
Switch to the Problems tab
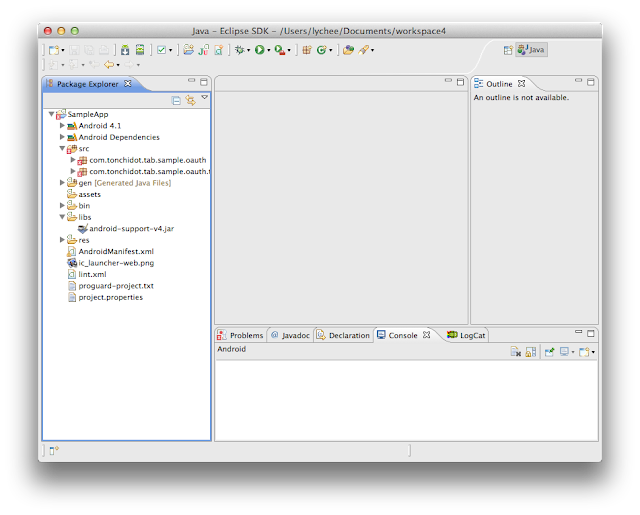tap(240, 335)
